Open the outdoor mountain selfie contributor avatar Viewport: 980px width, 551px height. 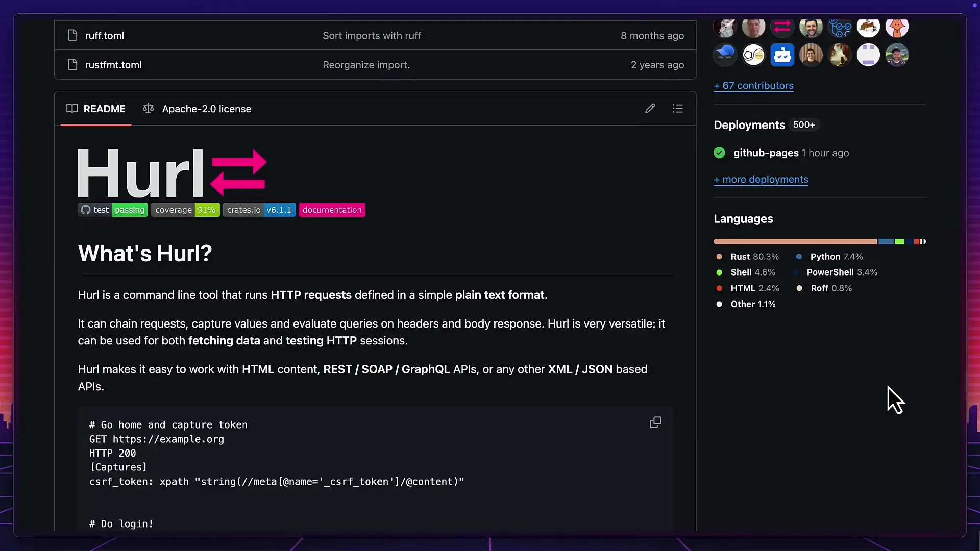[897, 55]
